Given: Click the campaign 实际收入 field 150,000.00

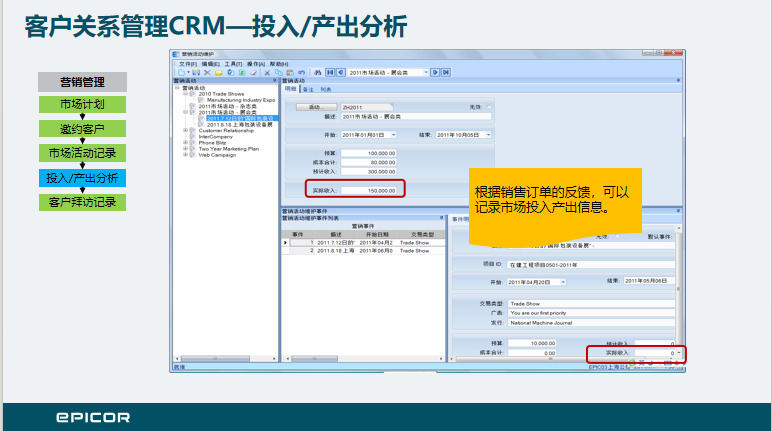Looking at the screenshot, I should click(368, 191).
